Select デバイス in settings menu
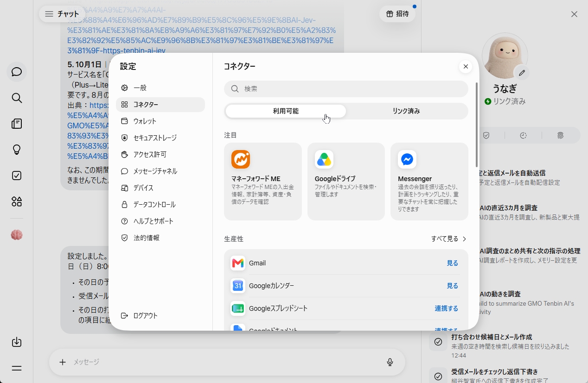 (160, 188)
